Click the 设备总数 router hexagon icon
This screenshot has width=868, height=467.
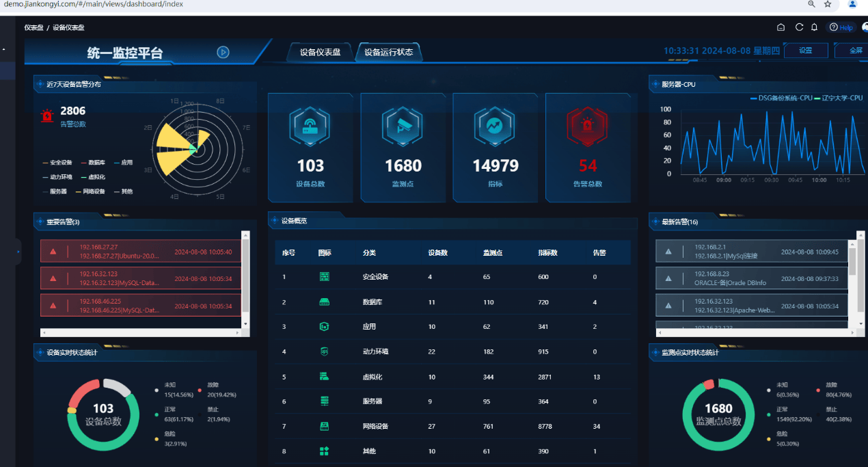[x=311, y=126]
